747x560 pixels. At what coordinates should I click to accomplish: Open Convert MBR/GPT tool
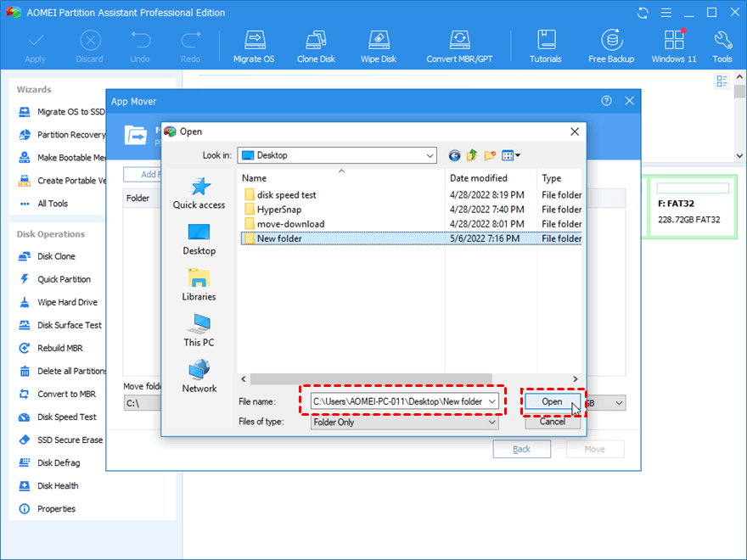coord(459,47)
